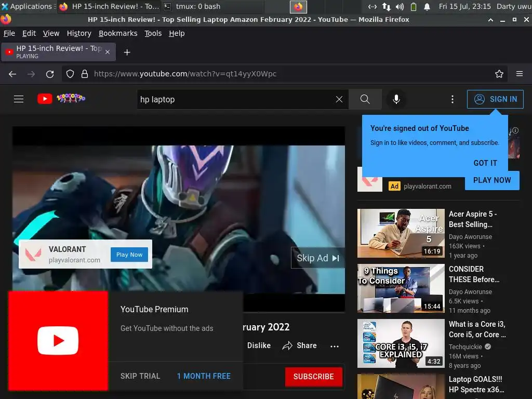Click the YouTube Premium red logo image
The width and height of the screenshot is (532, 399).
pos(58,341)
